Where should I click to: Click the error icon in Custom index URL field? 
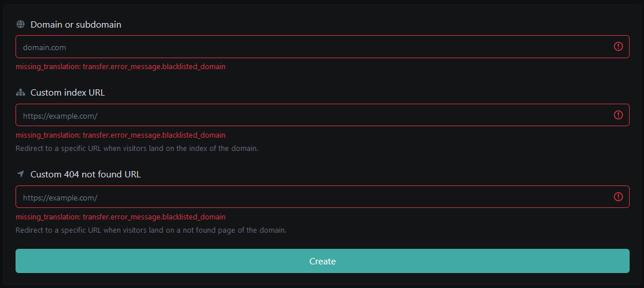[x=618, y=115]
